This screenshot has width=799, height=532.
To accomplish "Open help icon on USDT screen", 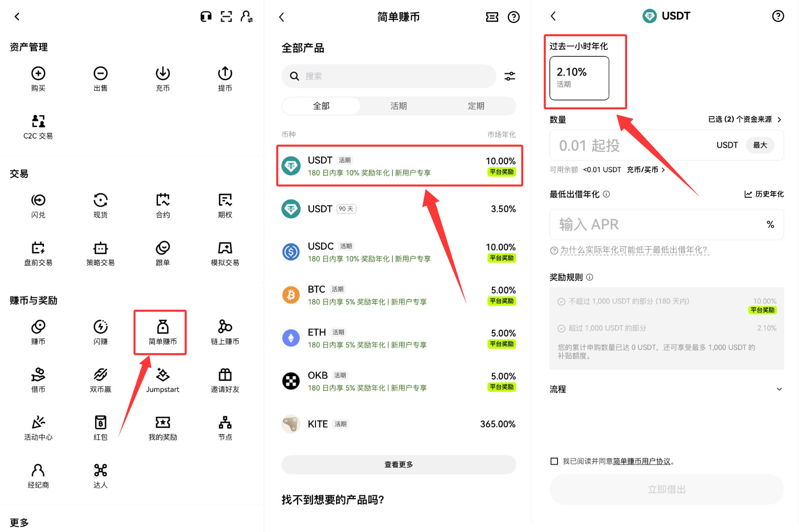I will (778, 16).
